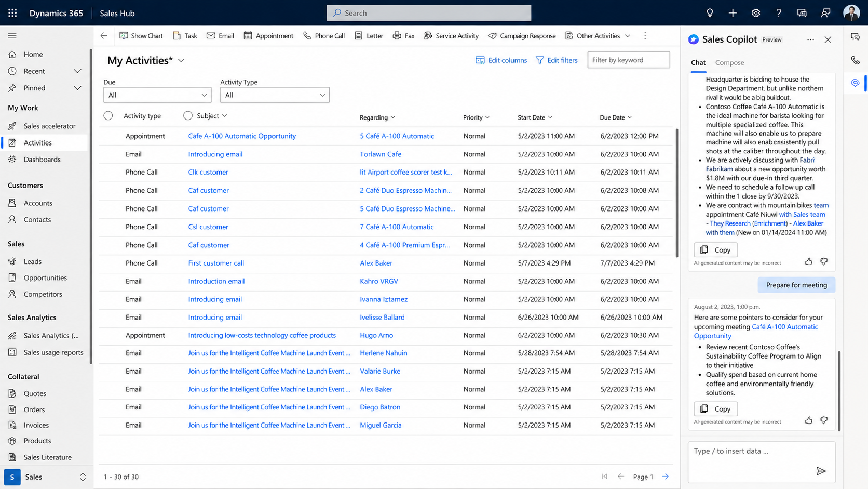
Task: Open the Sales area switcher
Action: [46, 477]
